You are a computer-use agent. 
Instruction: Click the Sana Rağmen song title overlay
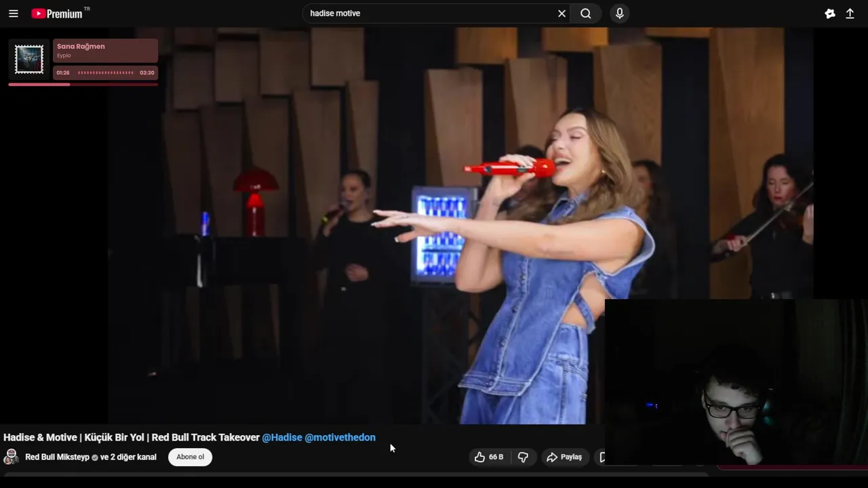81,46
